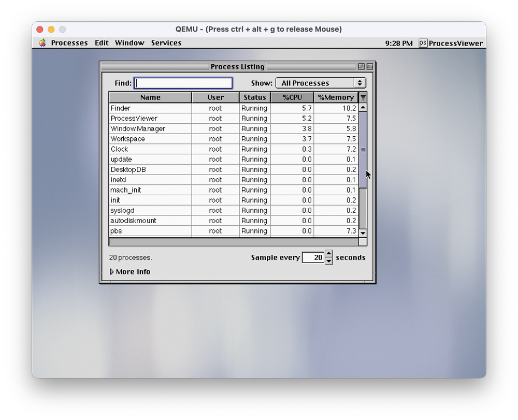Click the 7.3 memory value for pbs

(352, 231)
